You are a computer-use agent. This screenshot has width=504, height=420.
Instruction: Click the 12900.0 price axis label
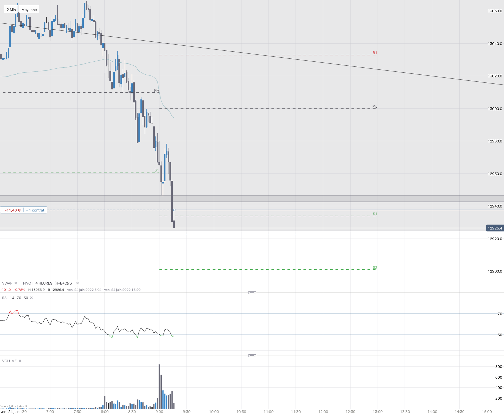pyautogui.click(x=495, y=271)
